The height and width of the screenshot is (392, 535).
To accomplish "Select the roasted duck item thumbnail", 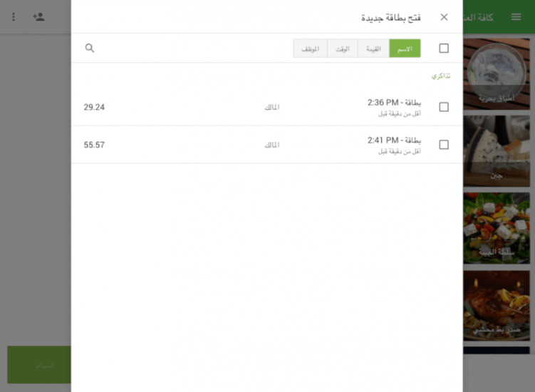I will coord(497,305).
